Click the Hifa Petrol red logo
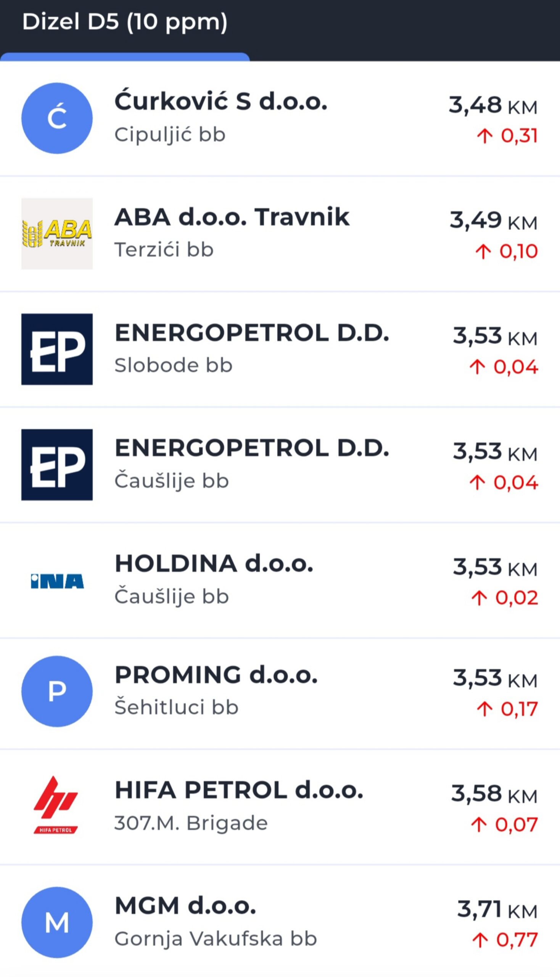This screenshot has width=560, height=977. [57, 805]
